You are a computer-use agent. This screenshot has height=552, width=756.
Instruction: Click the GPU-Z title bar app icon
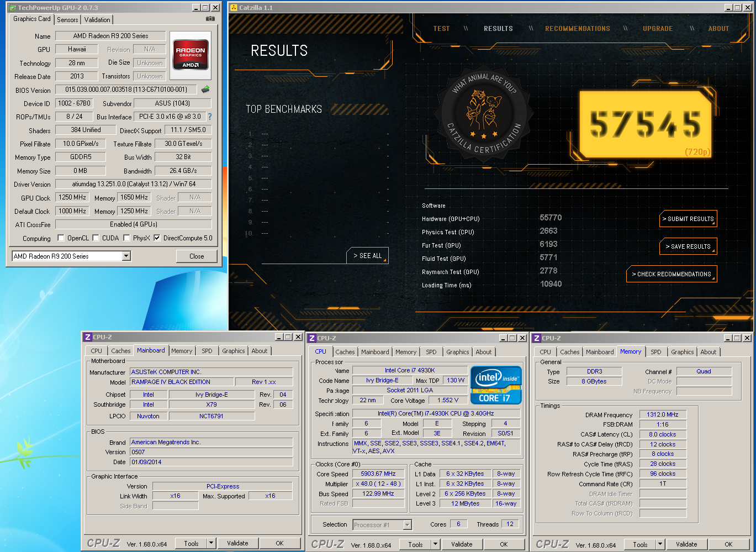pyautogui.click(x=12, y=8)
